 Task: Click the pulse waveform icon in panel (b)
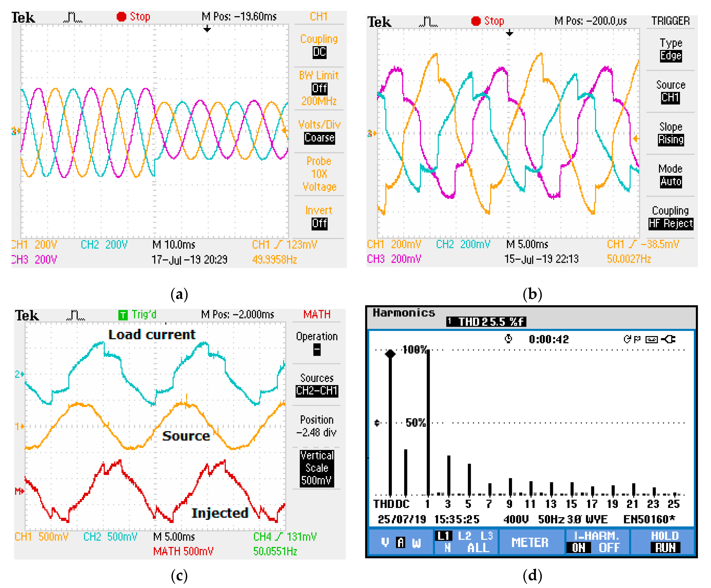(x=428, y=22)
